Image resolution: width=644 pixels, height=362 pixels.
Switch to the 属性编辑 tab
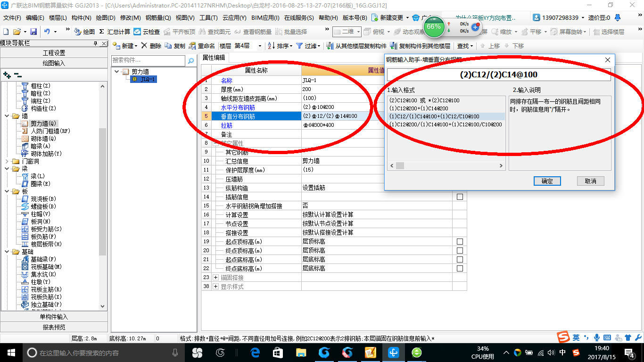pos(214,58)
